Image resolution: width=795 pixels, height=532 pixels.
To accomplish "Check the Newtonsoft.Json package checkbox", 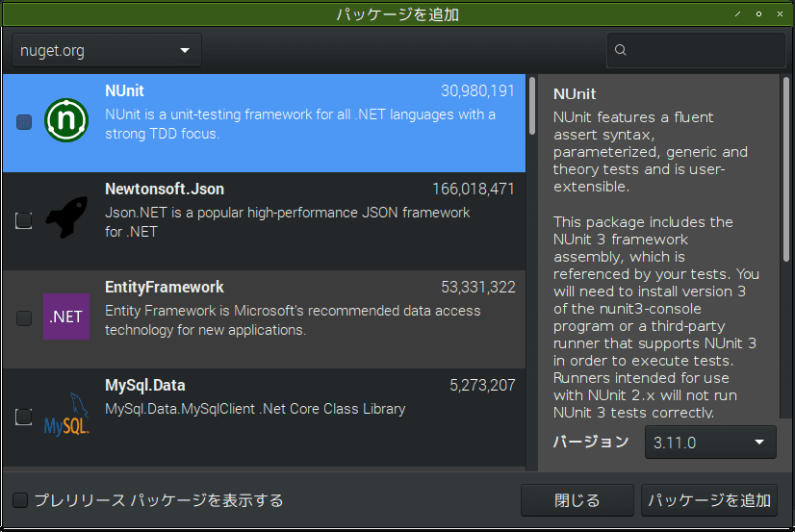I will [24, 220].
